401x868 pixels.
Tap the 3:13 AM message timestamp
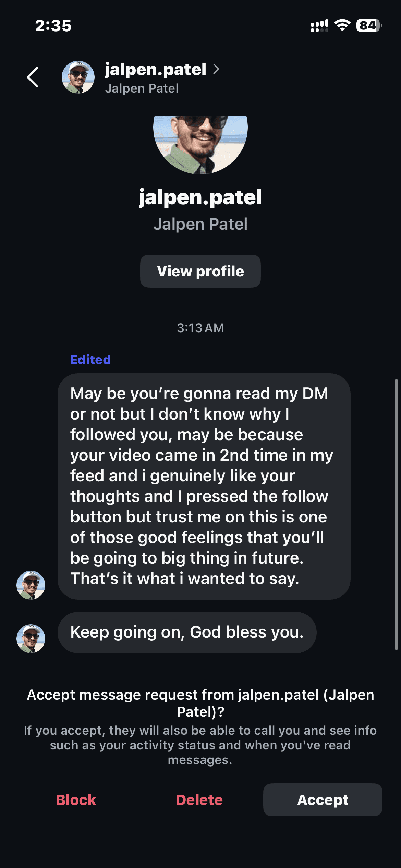200,328
